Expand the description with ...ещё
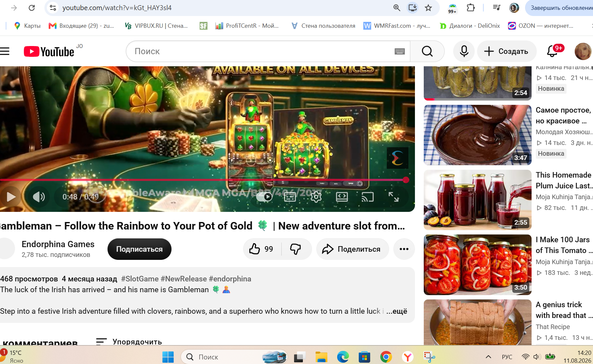Image resolution: width=593 pixels, height=364 pixels. coord(397,311)
